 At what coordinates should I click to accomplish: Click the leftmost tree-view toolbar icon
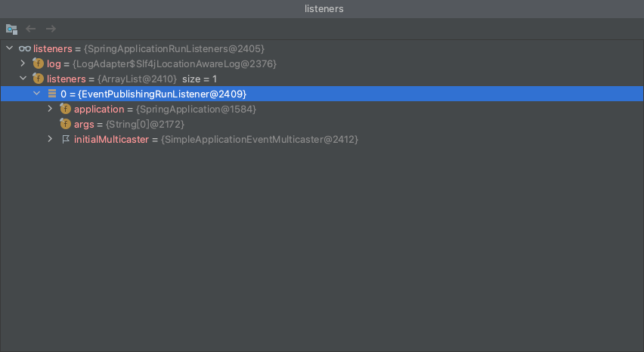click(x=11, y=29)
